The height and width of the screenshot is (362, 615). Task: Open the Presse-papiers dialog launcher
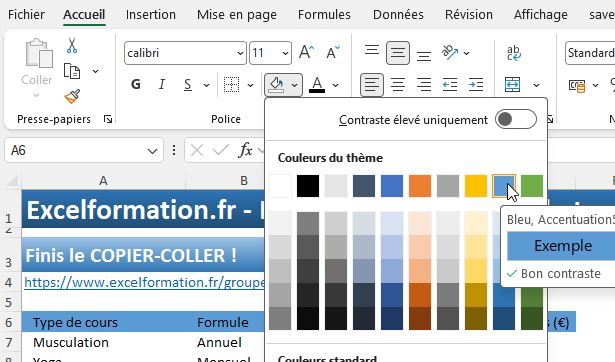pos(107,119)
